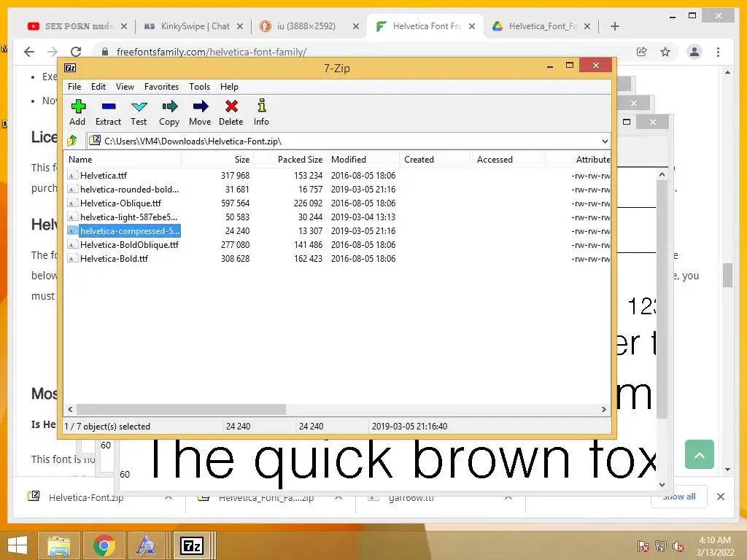The image size is (747, 560).
Task: Open the Help menu
Action: point(229,87)
